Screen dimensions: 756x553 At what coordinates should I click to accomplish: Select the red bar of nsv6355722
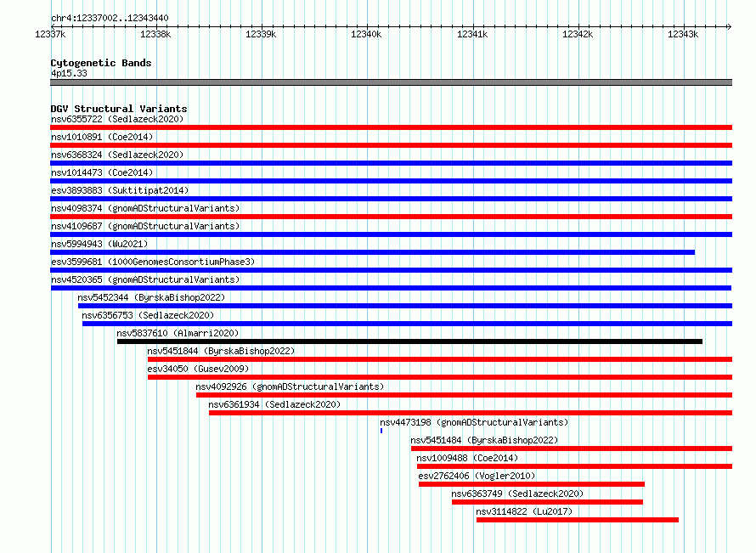coord(391,127)
